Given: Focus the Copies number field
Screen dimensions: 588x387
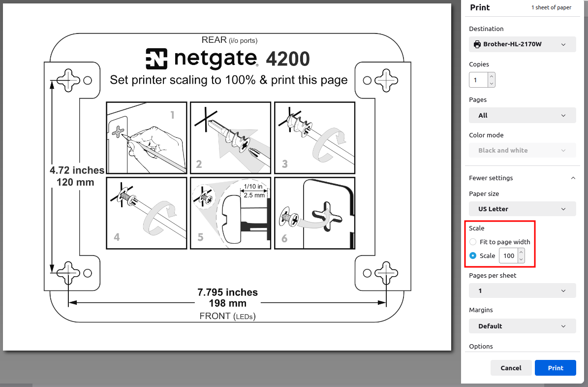Looking at the screenshot, I should tap(478, 80).
